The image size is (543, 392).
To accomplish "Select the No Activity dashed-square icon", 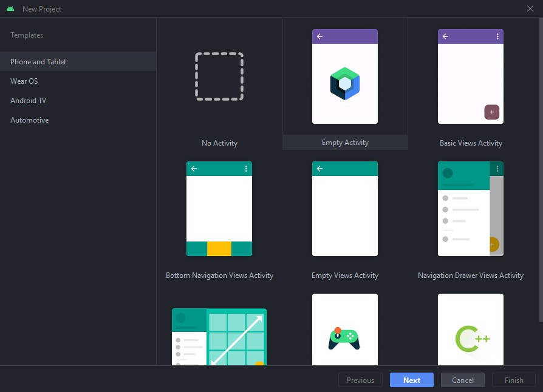I will click(x=219, y=76).
